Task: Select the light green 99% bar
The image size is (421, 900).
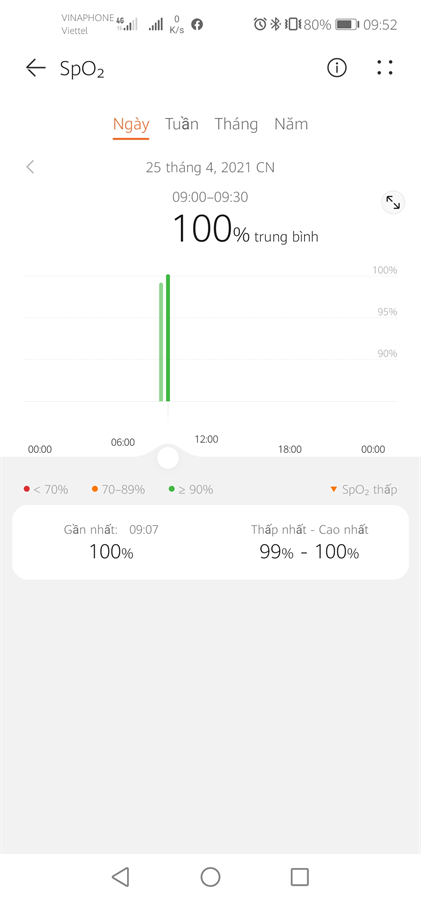Action: pyautogui.click(x=161, y=342)
